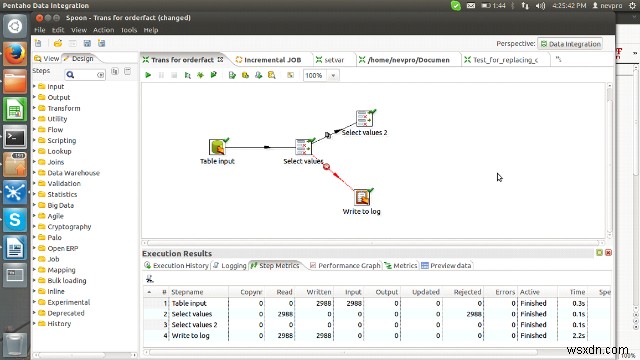Switch to the setvar tab
The height and width of the screenshot is (360, 640).
coord(330,60)
